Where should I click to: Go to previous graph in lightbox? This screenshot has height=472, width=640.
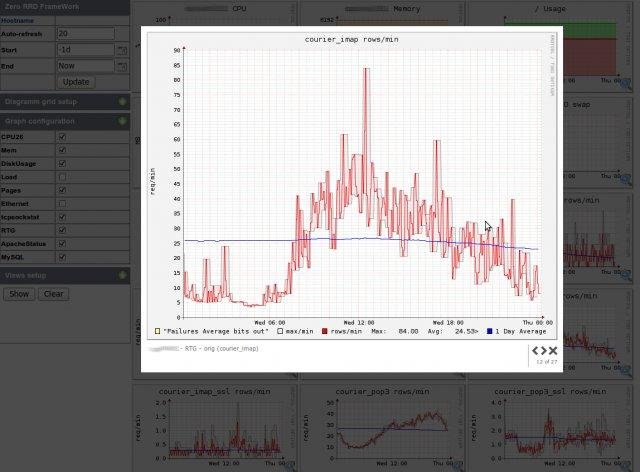[x=535, y=351]
